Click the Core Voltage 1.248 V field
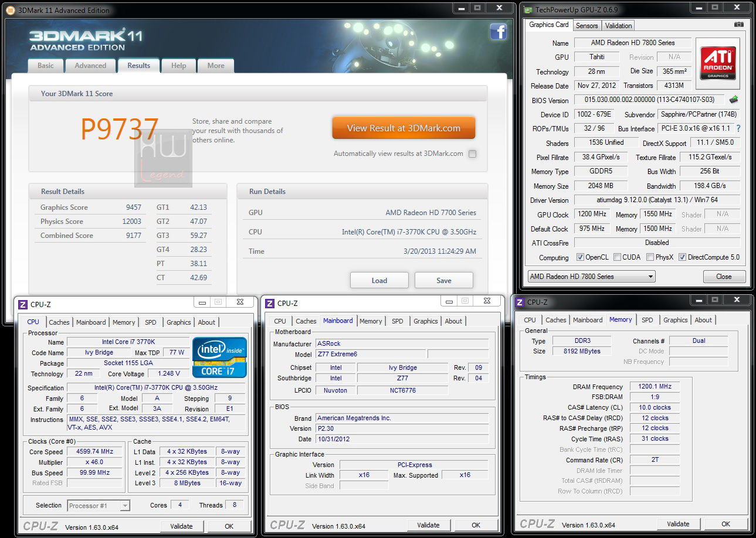This screenshot has width=756, height=538. tap(169, 373)
